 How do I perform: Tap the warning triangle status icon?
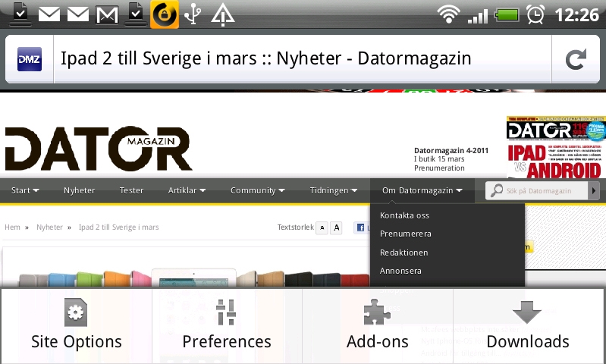click(223, 14)
